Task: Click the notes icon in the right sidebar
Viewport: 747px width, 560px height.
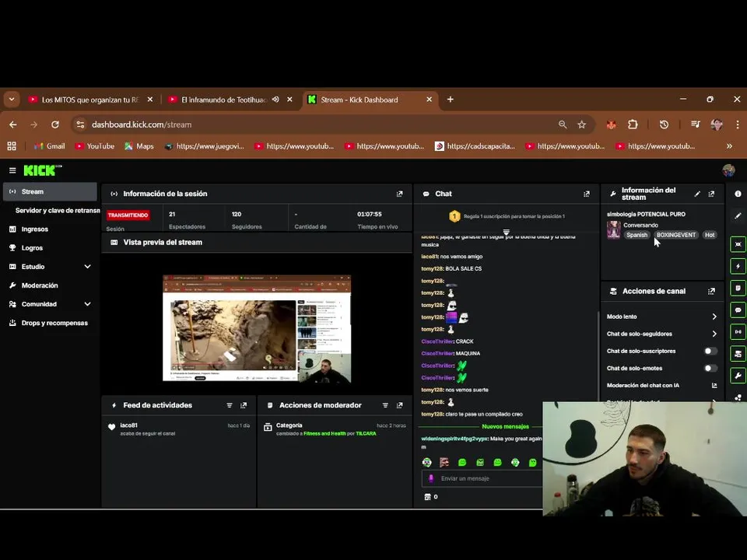Action: tap(738, 288)
